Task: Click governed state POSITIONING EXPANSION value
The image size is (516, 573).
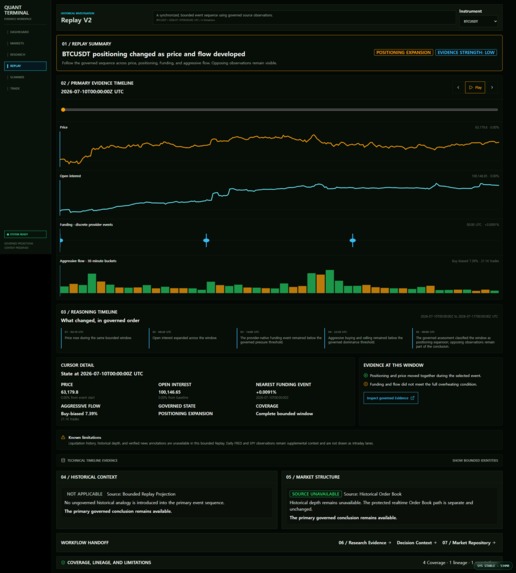Action: coord(185,414)
